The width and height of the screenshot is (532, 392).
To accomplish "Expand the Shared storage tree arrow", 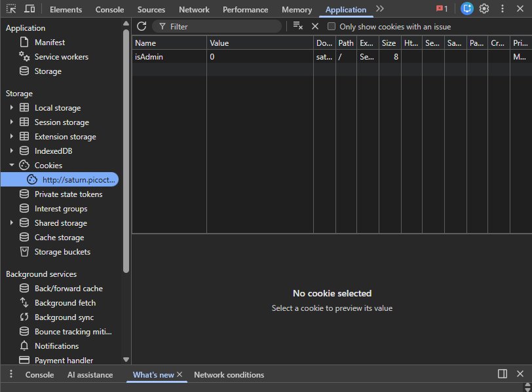I will 12,223.
